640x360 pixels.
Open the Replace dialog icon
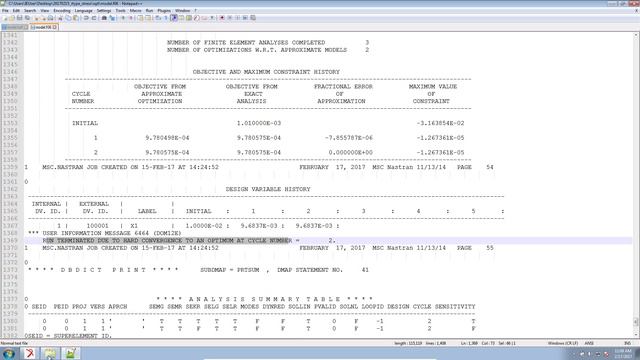112,18
